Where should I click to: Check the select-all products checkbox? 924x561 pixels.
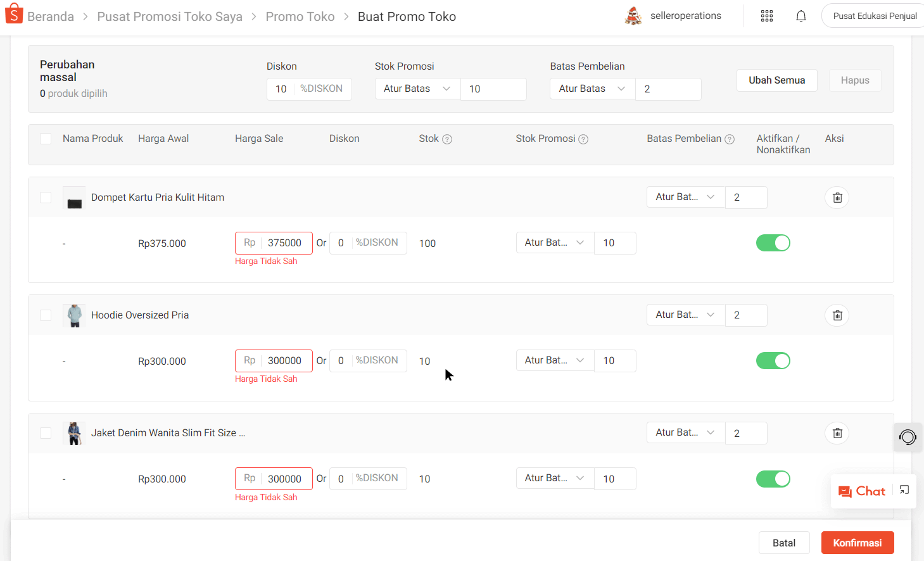46,139
